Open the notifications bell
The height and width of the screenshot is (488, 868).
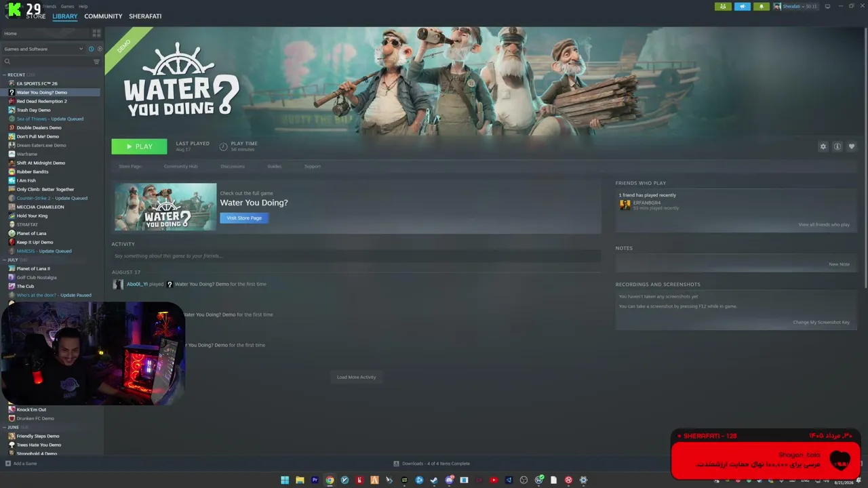click(762, 7)
